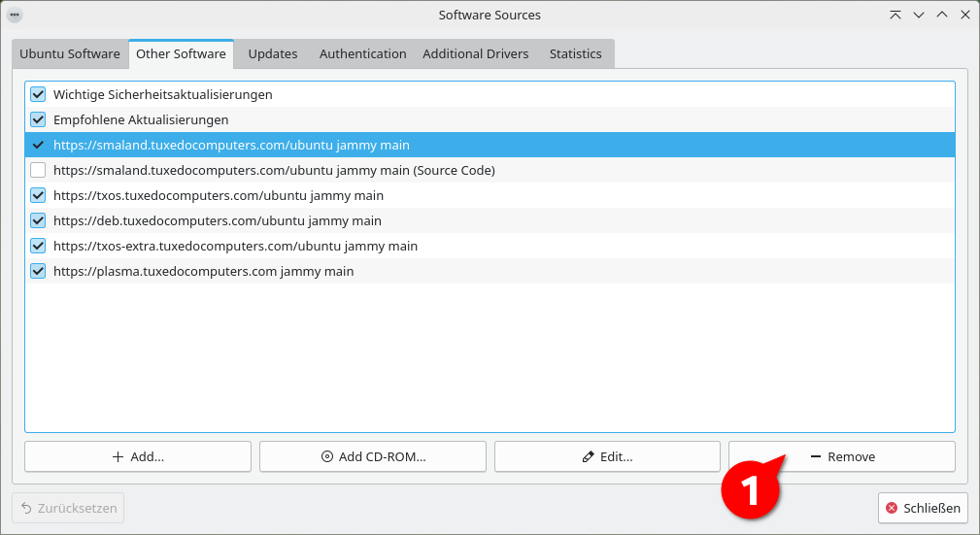The image size is (980, 535).
Task: Maximize the Software Sources window
Action: (x=942, y=15)
